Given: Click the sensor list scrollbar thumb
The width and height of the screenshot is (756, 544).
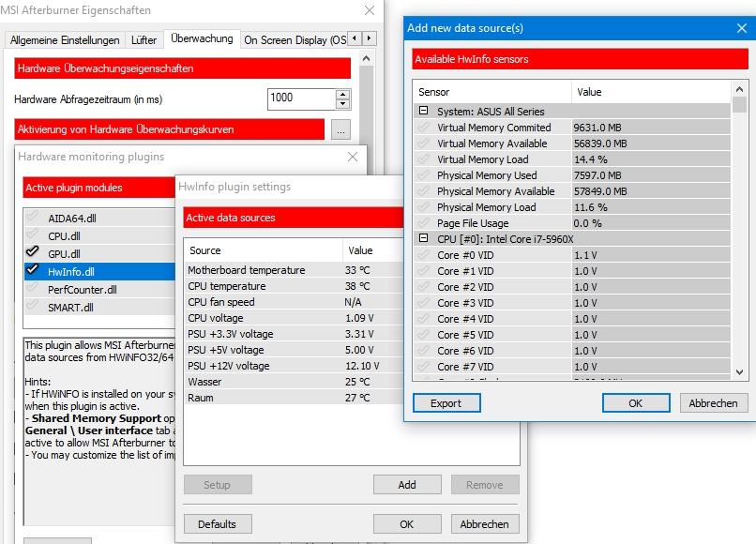Looking at the screenshot, I should pos(739,104).
